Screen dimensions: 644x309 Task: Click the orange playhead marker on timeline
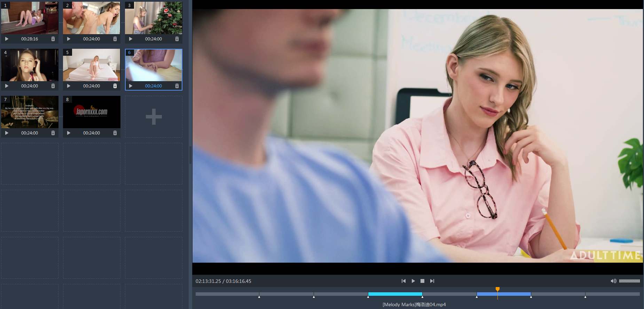[x=497, y=289]
